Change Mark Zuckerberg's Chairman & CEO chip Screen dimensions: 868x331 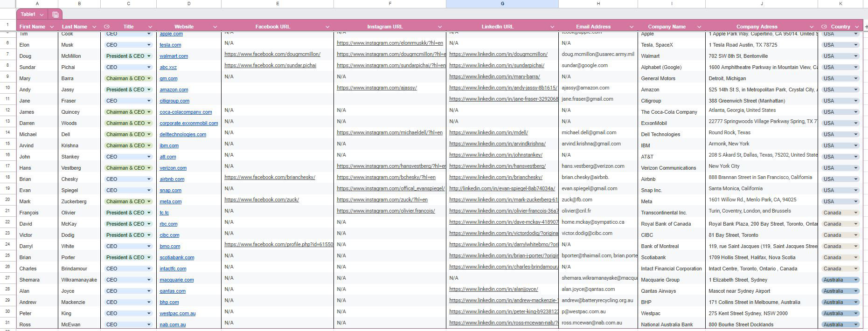point(128,201)
